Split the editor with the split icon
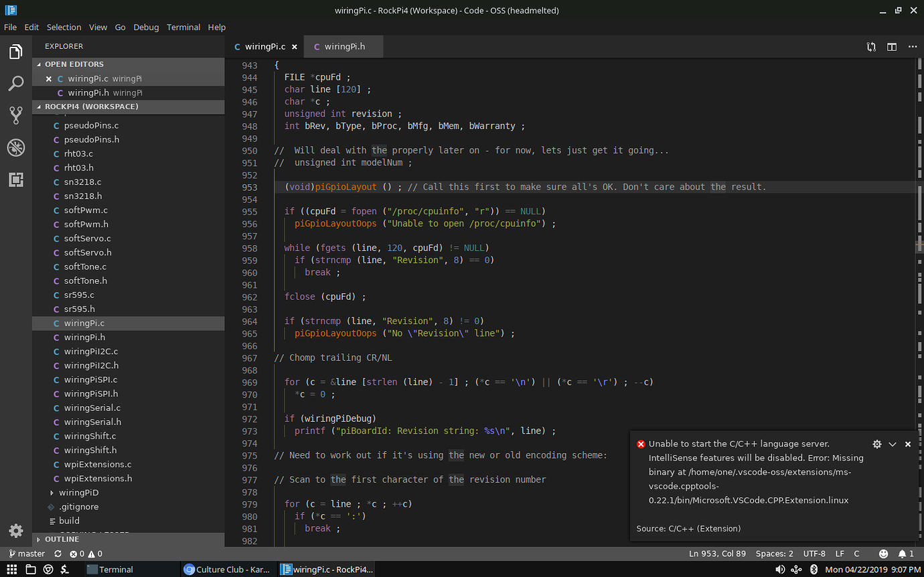Screen dimensions: 924x577 [x=892, y=47]
